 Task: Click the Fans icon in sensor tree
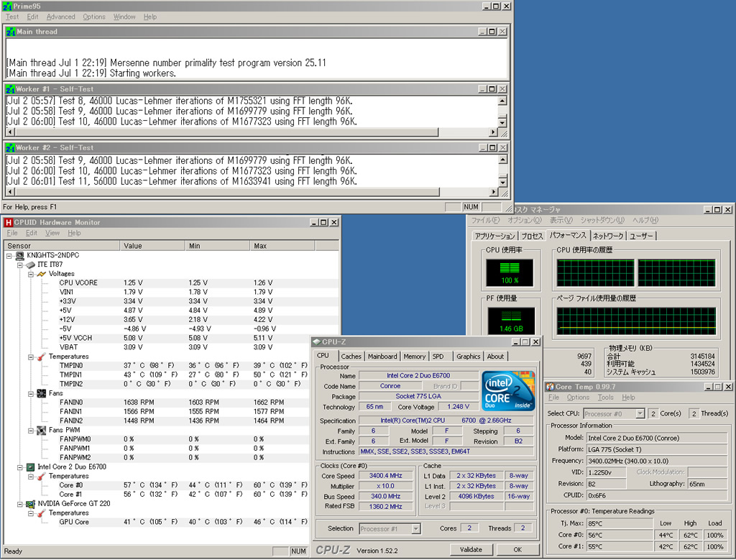tap(42, 393)
